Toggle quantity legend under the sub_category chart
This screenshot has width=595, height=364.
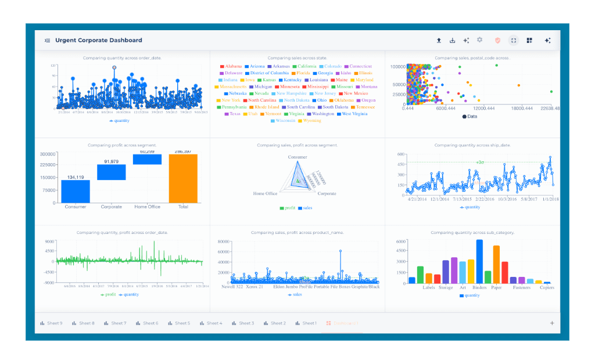(x=469, y=295)
